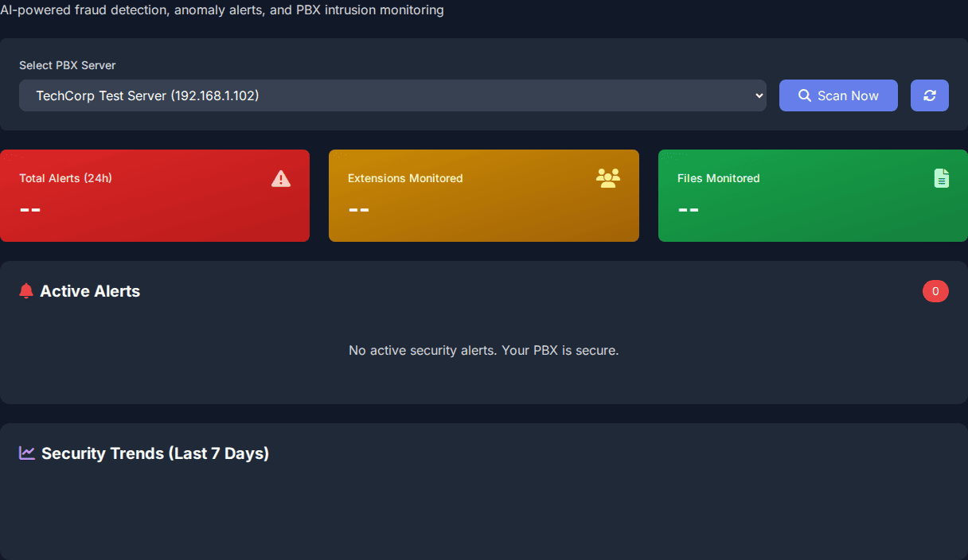Click the users group icon
Image resolution: width=968 pixels, height=560 pixels.
tap(607, 177)
